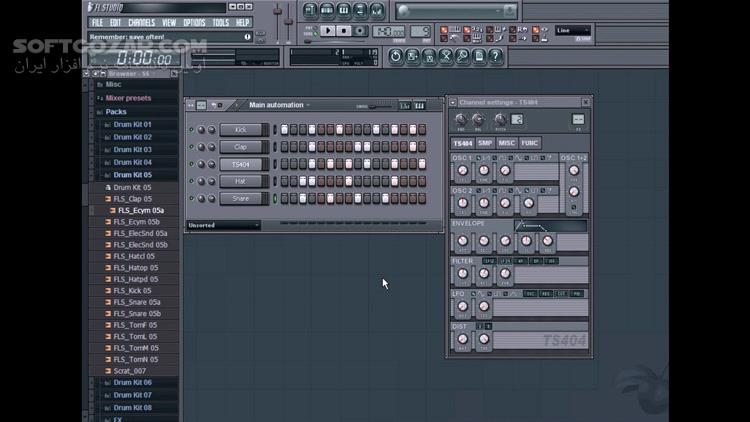
Task: Mute the Hat channel green LED
Action: (191, 181)
